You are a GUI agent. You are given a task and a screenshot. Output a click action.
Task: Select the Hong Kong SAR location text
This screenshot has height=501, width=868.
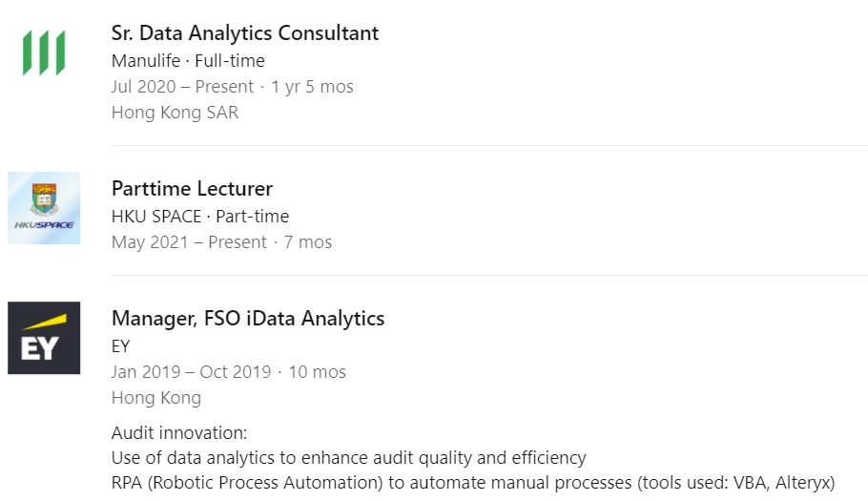(175, 113)
